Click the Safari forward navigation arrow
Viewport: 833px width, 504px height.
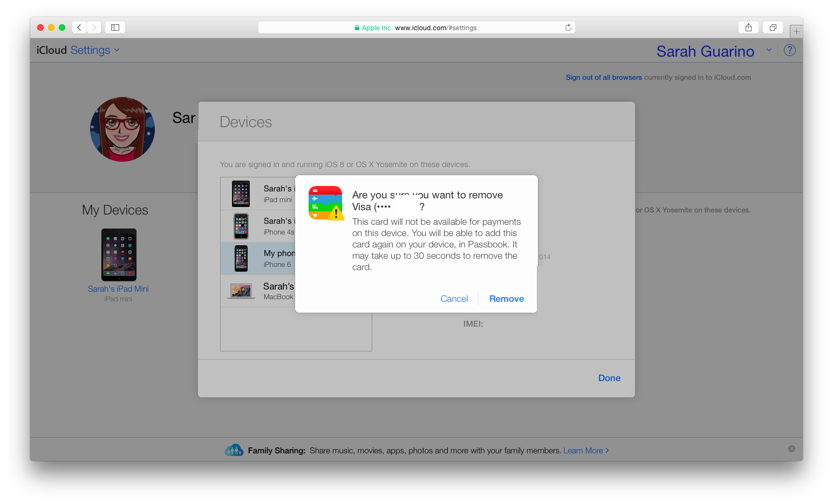tap(94, 27)
